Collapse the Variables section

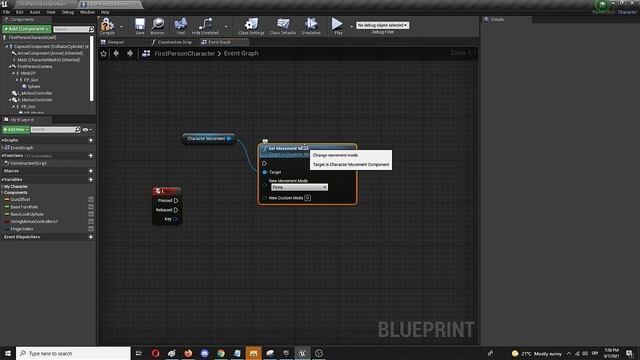[2, 180]
